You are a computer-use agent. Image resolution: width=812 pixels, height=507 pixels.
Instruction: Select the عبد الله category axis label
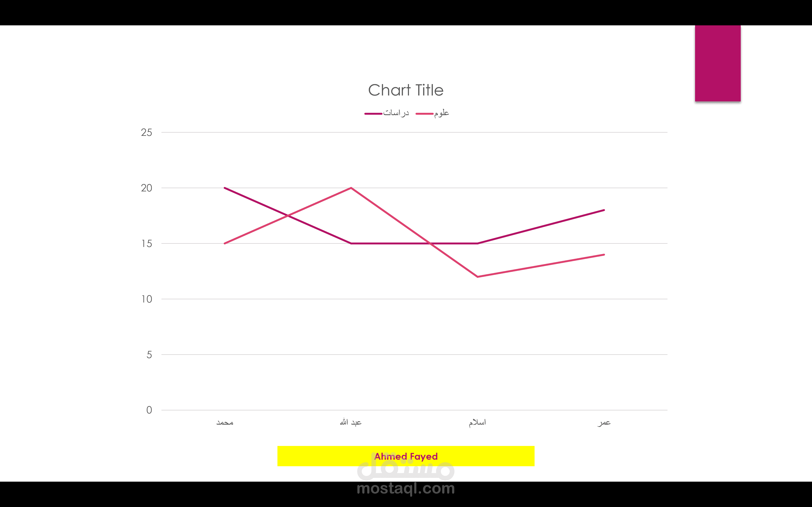click(x=351, y=422)
